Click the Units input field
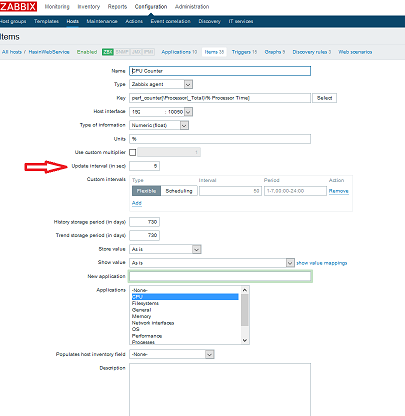 (220, 139)
